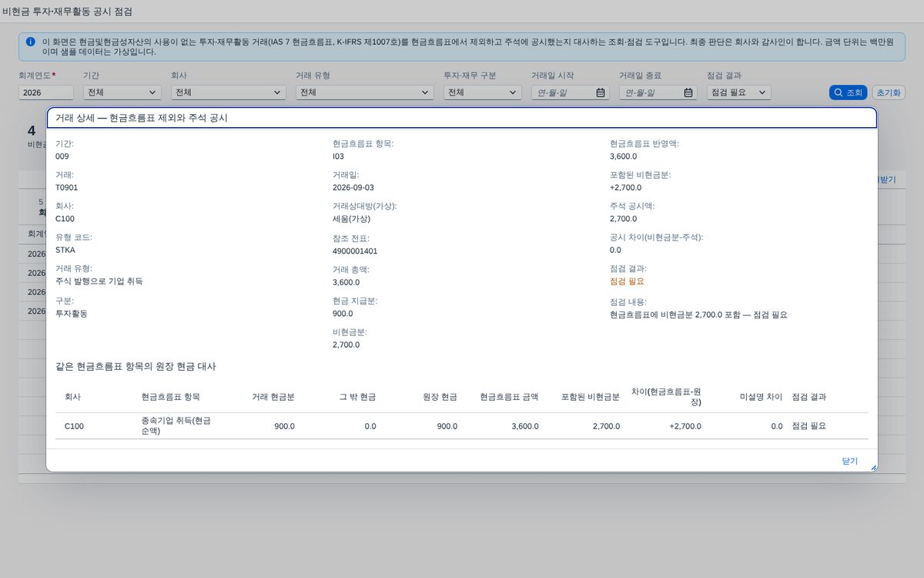Open the 투자·재무 구분 dropdown
The height and width of the screenshot is (578, 924).
point(513,92)
